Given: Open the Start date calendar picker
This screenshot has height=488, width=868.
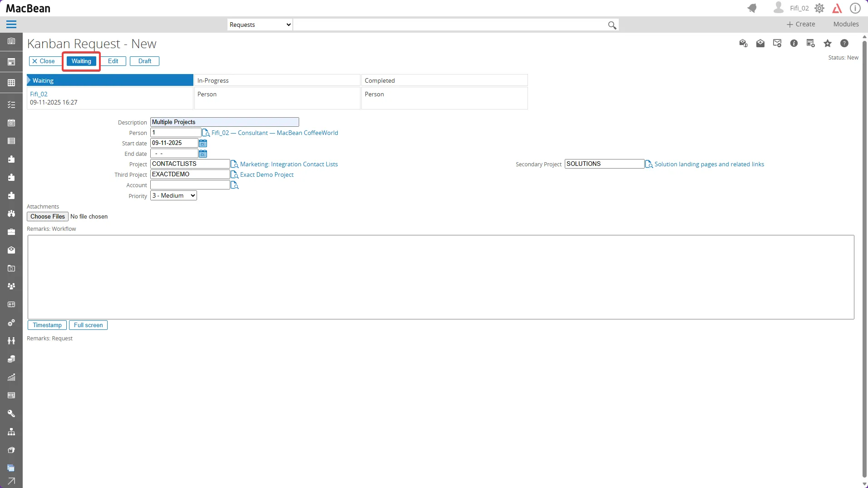Looking at the screenshot, I should tap(203, 143).
